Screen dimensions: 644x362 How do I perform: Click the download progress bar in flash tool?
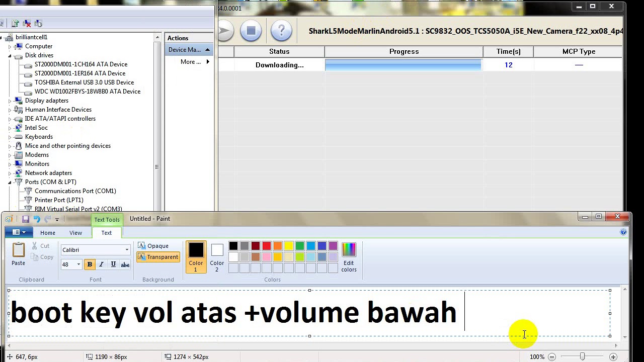(403, 65)
